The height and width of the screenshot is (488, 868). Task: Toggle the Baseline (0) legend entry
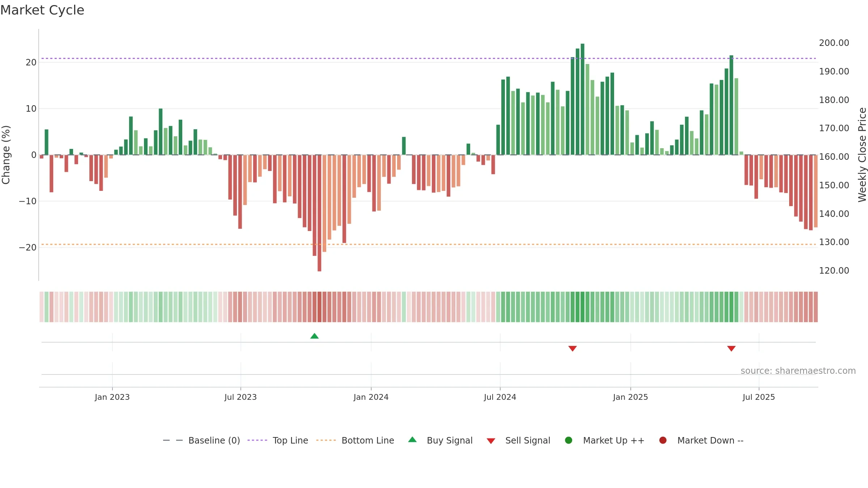pyautogui.click(x=201, y=440)
